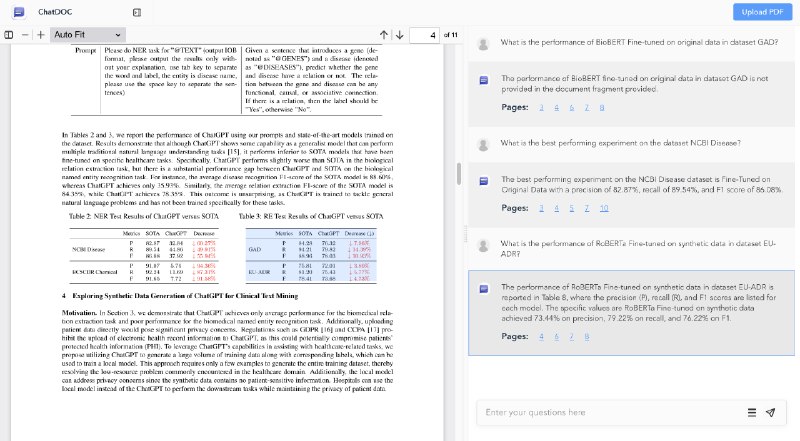Image resolution: width=800 pixels, height=441 pixels.
Task: Open page 4 link in NCBI Disease answer
Action: click(x=557, y=208)
